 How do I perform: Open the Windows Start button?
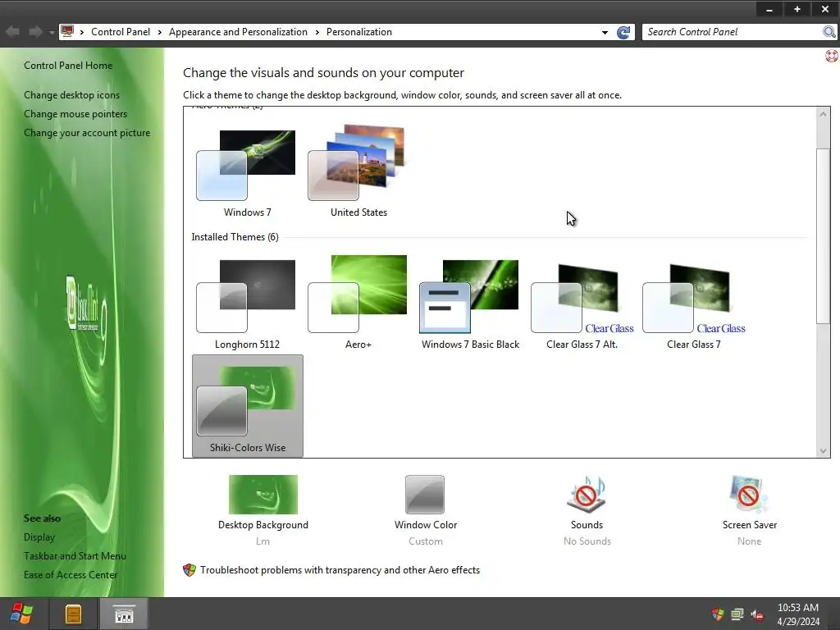click(21, 614)
